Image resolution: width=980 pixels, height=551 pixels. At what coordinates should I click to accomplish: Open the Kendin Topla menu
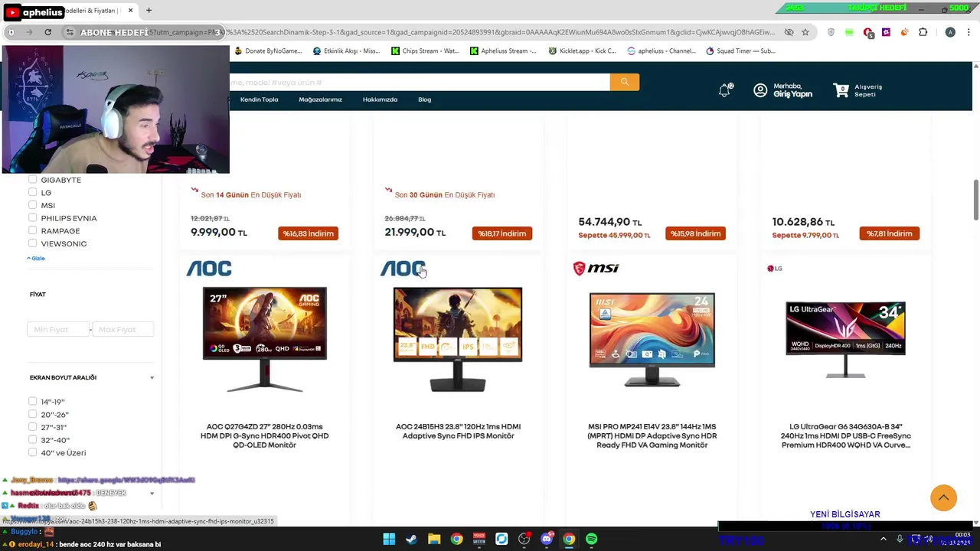click(x=259, y=99)
